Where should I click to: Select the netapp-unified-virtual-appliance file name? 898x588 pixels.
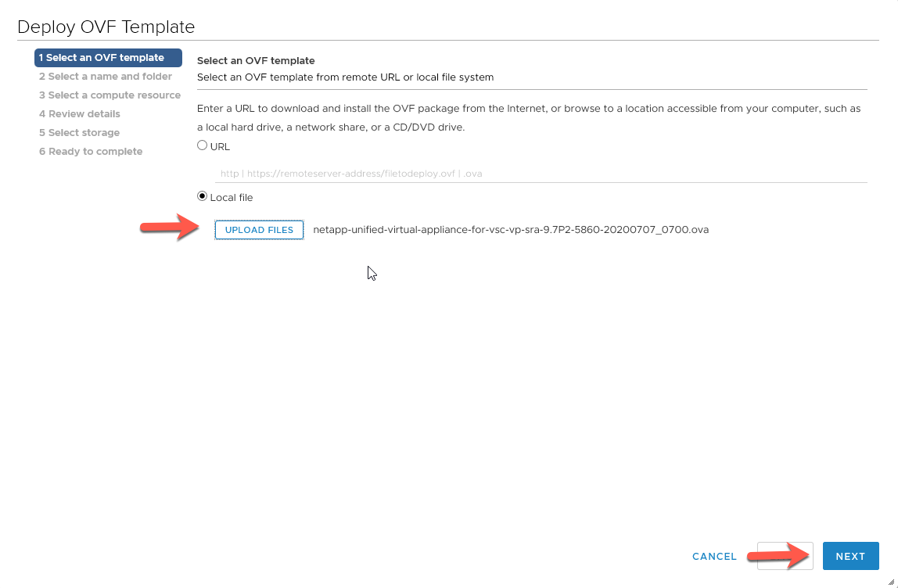(x=510, y=229)
